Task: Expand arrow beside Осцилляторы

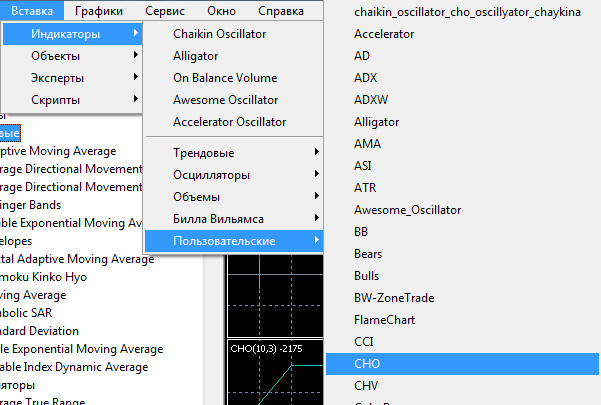Action: [317, 174]
